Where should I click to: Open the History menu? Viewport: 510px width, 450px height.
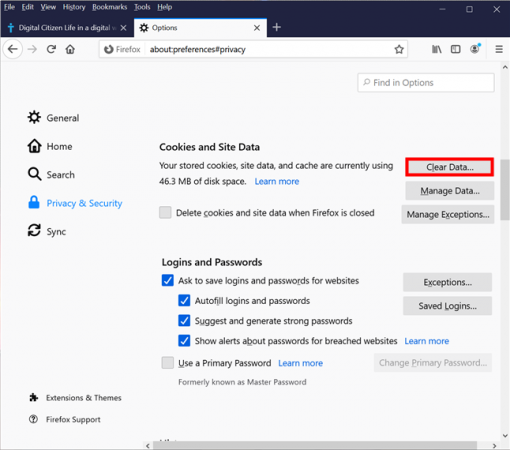pyautogui.click(x=74, y=7)
